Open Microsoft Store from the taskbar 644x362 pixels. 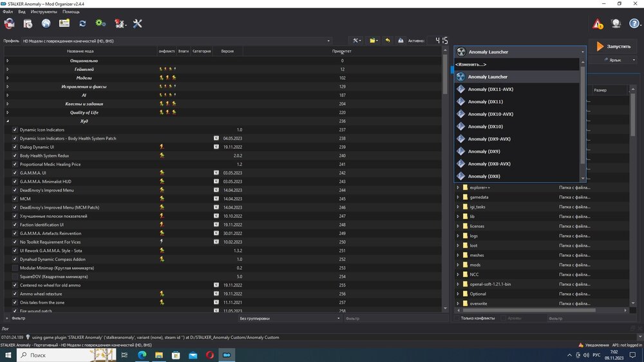point(176,355)
